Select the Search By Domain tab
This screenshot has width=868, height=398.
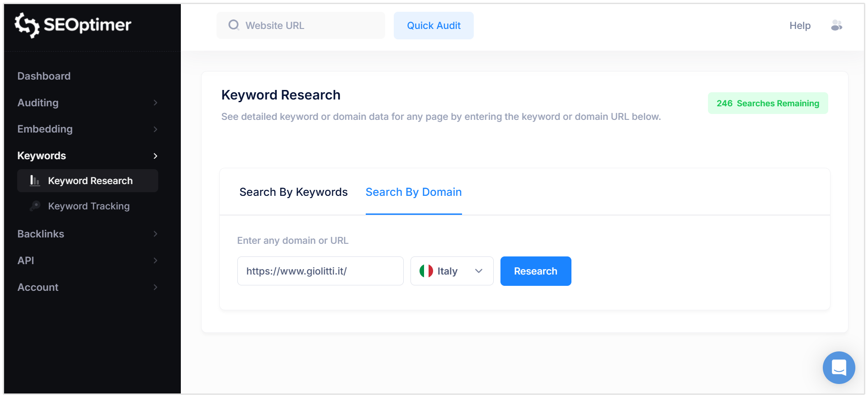point(414,192)
